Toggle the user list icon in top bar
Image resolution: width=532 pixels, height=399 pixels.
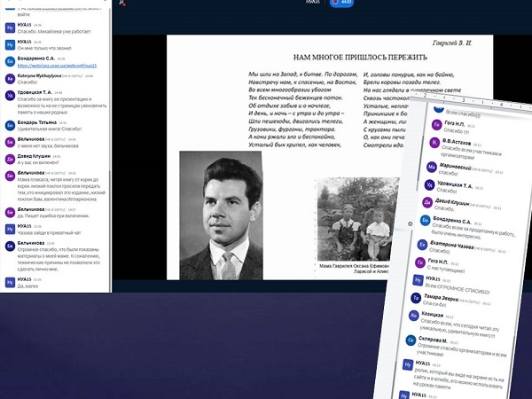click(x=122, y=3)
